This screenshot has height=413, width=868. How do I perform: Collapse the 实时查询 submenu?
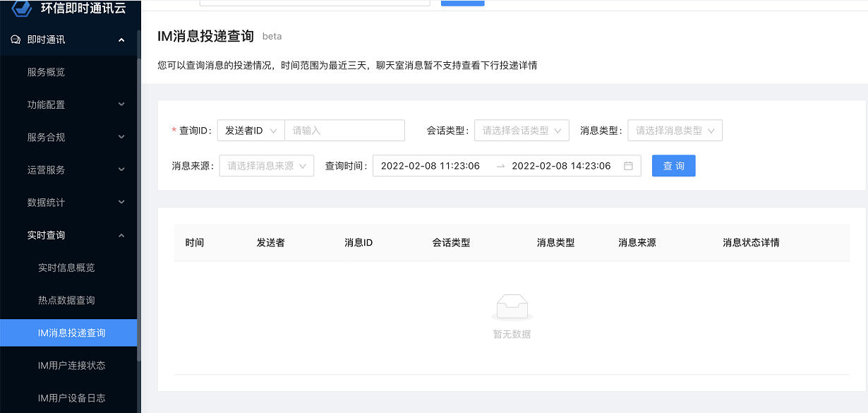(x=121, y=235)
